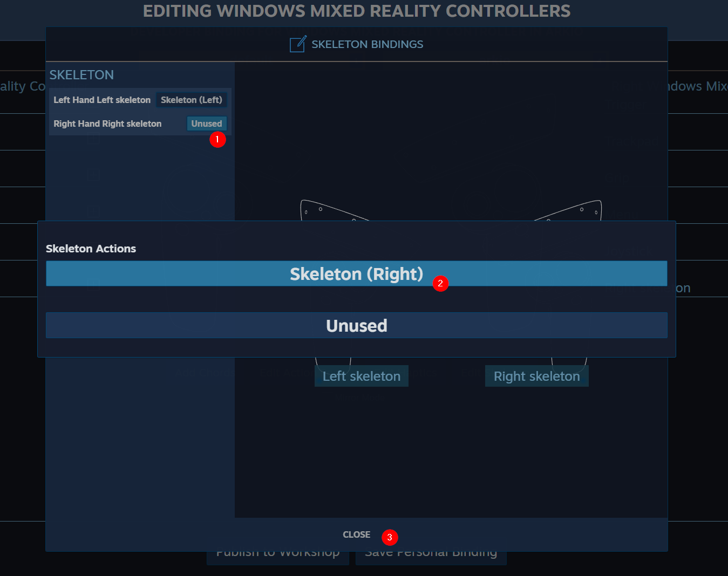Select the Right skeleton label on diagram
Image resolution: width=728 pixels, height=576 pixels.
[536, 376]
